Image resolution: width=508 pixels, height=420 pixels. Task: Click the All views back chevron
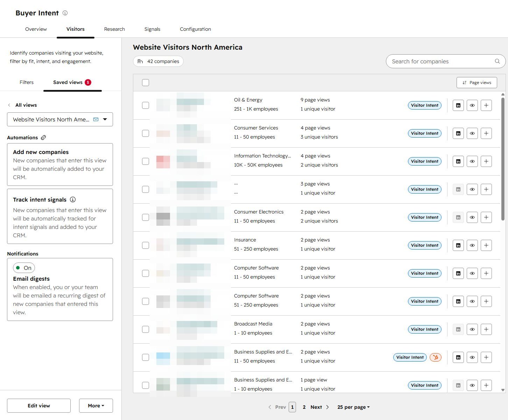(9, 105)
